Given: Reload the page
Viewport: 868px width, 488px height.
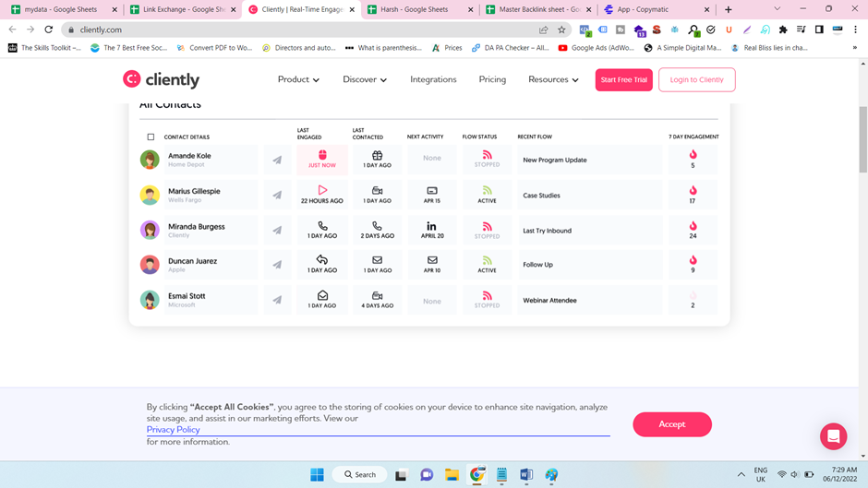Looking at the screenshot, I should 49,30.
